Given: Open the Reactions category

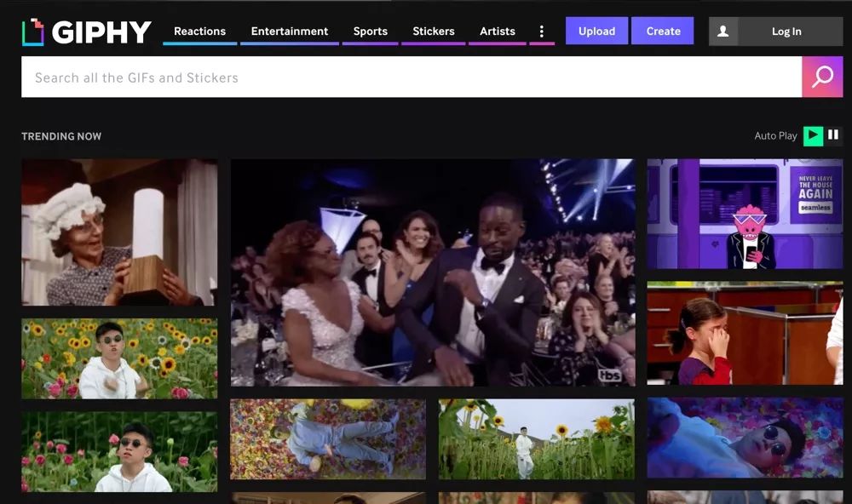Looking at the screenshot, I should click(x=199, y=31).
